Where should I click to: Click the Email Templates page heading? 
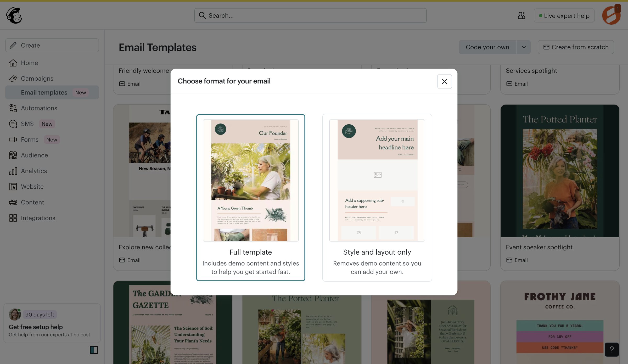pos(158,47)
